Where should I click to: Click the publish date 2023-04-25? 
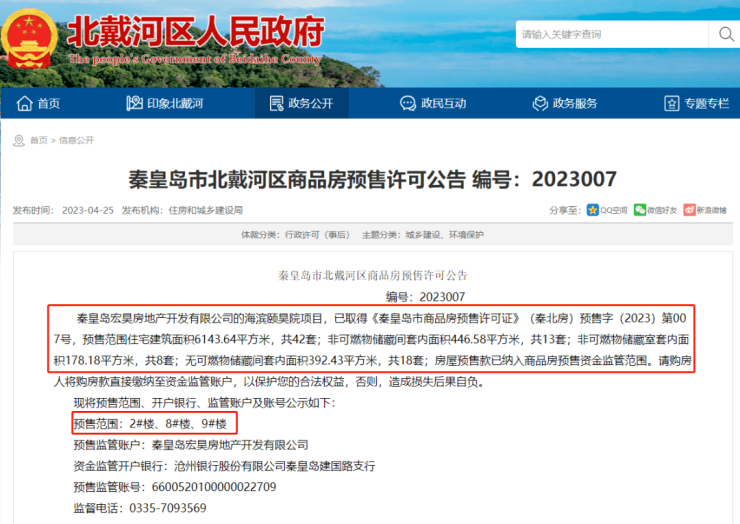88,210
